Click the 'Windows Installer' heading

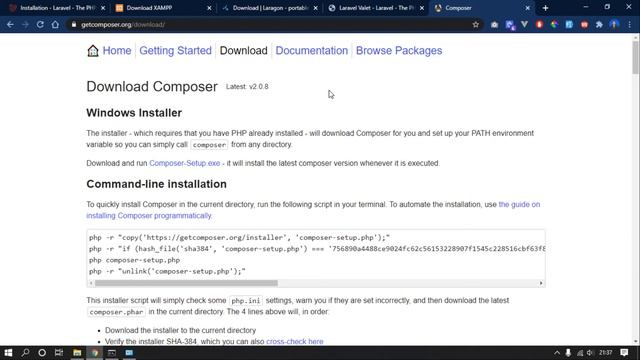[x=134, y=113]
